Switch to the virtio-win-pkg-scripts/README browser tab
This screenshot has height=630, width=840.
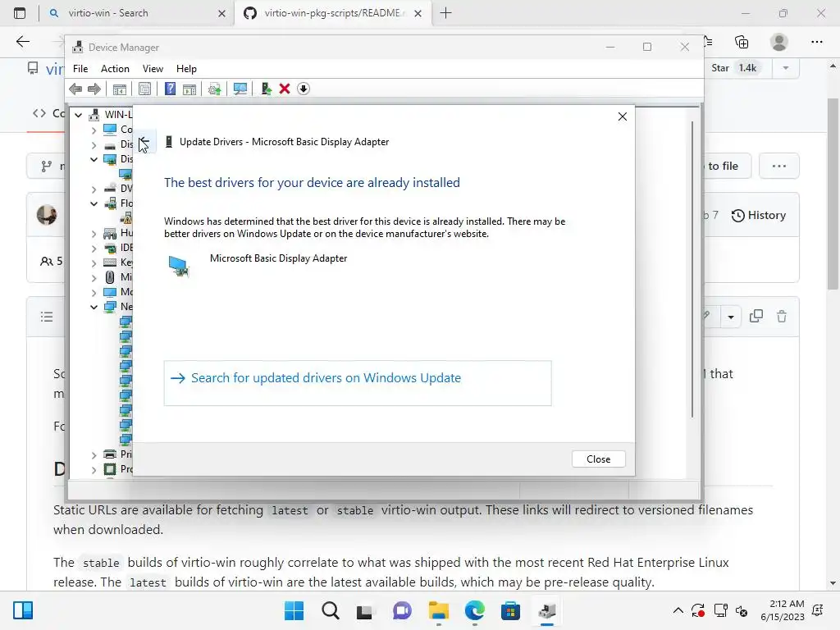click(331, 13)
